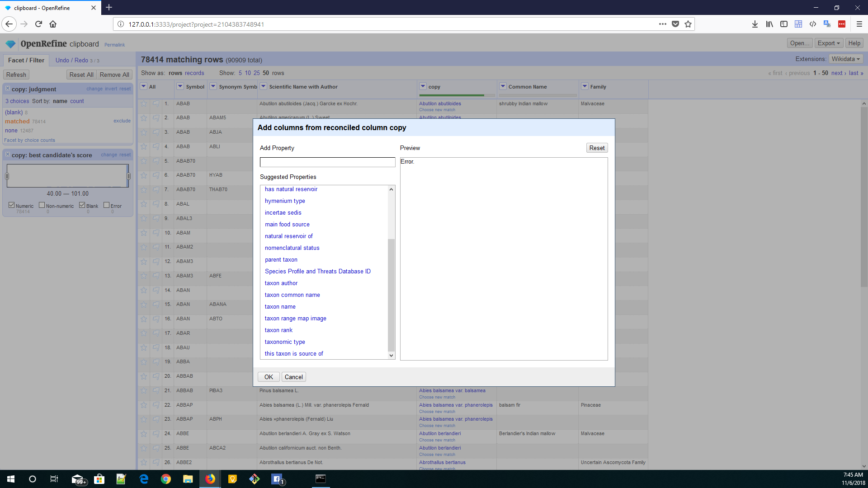
Task: Open a new browser tab
Action: [x=109, y=8]
